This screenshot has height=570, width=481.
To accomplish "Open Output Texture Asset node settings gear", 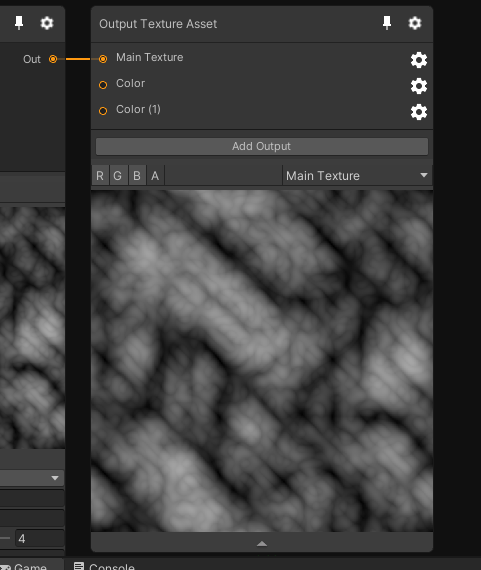I will [x=415, y=23].
